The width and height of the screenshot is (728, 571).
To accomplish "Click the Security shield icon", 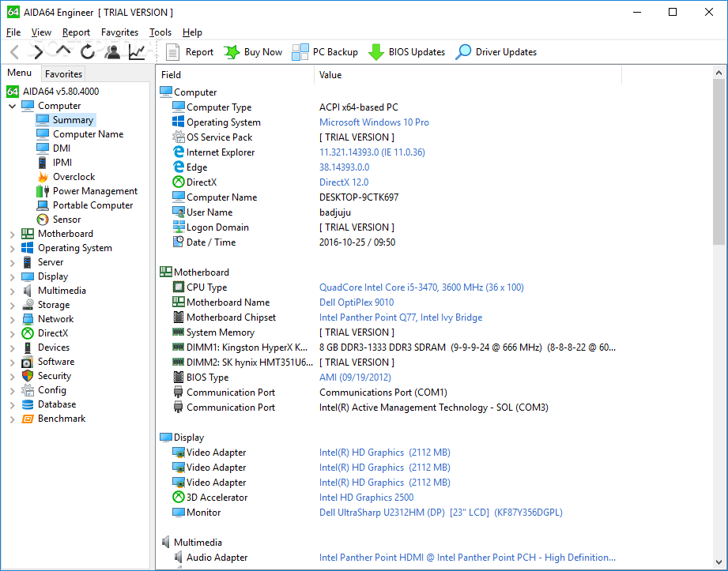I will click(x=28, y=376).
